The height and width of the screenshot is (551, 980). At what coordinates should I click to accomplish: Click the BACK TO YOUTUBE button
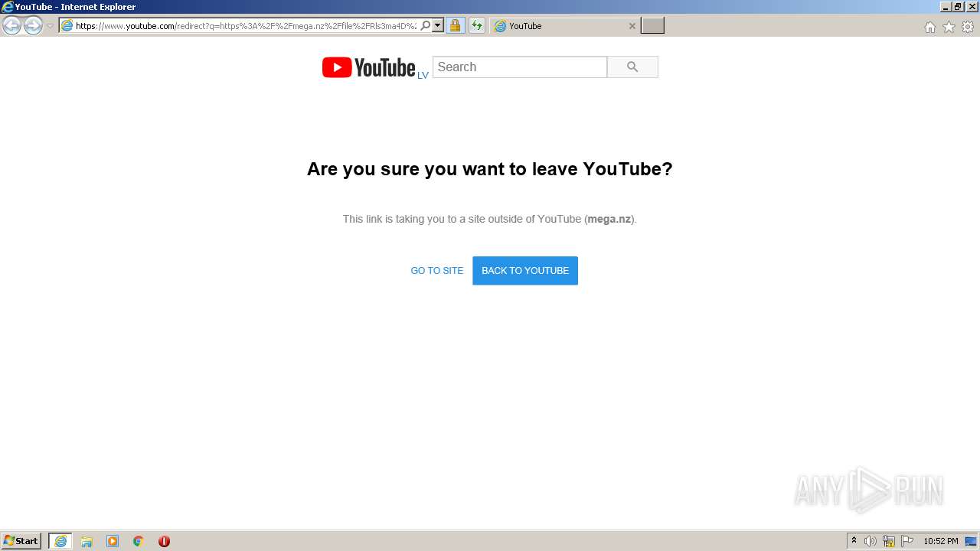(x=525, y=270)
